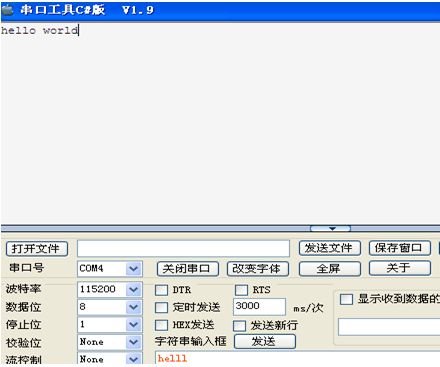Open the 关于 about dialog
This screenshot has width=440, height=367.
pos(400,268)
